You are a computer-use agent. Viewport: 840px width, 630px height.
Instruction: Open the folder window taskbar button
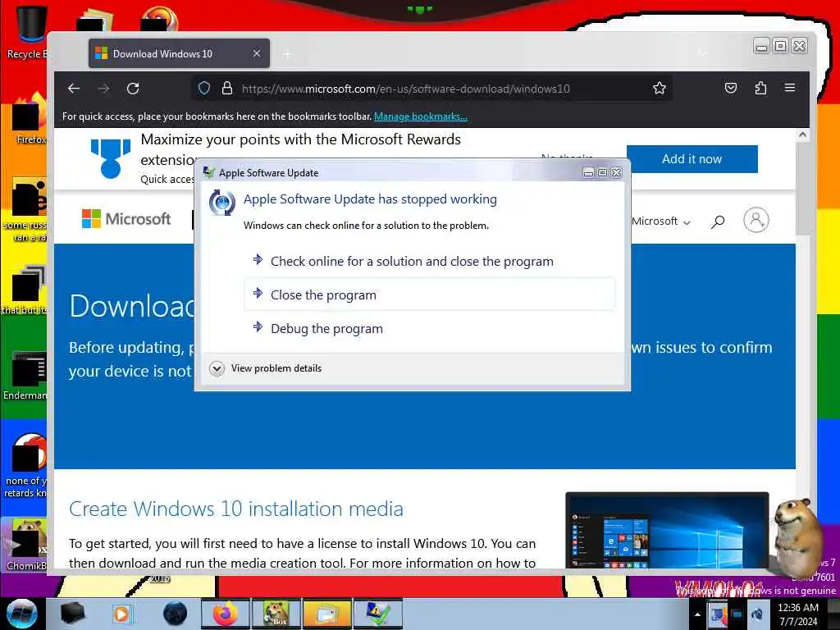[x=326, y=614]
